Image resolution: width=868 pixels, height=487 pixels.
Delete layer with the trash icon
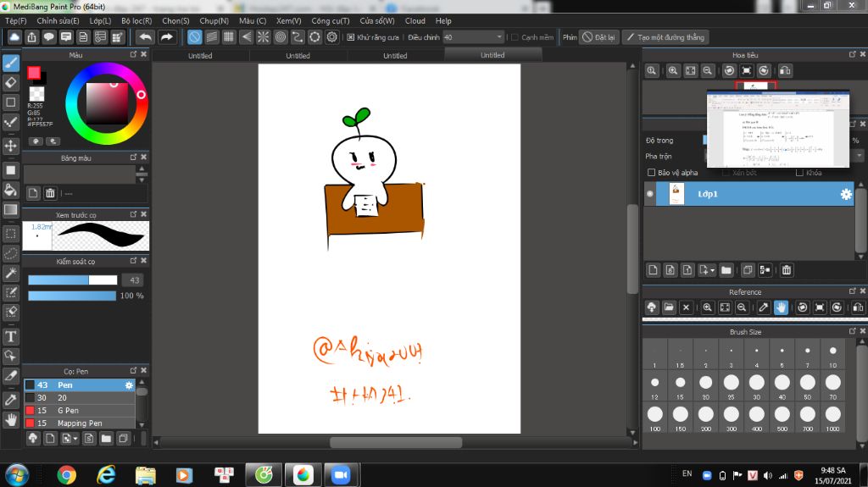coord(787,270)
